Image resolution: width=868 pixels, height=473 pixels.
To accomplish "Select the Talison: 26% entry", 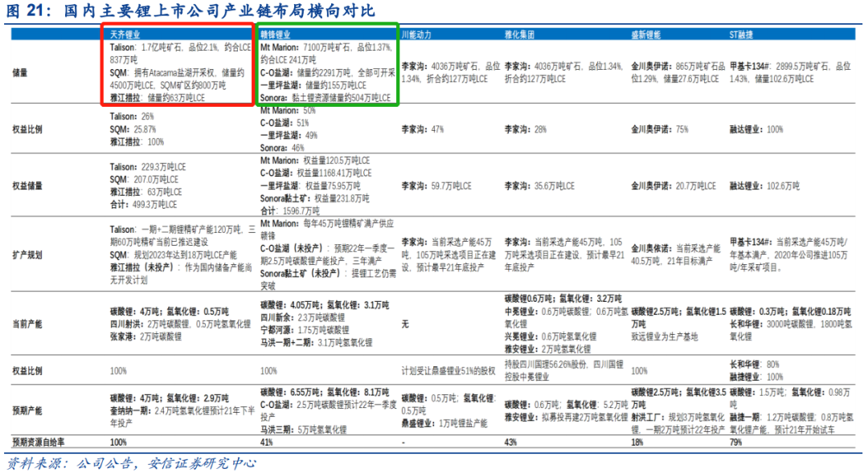I will pyautogui.click(x=132, y=116).
